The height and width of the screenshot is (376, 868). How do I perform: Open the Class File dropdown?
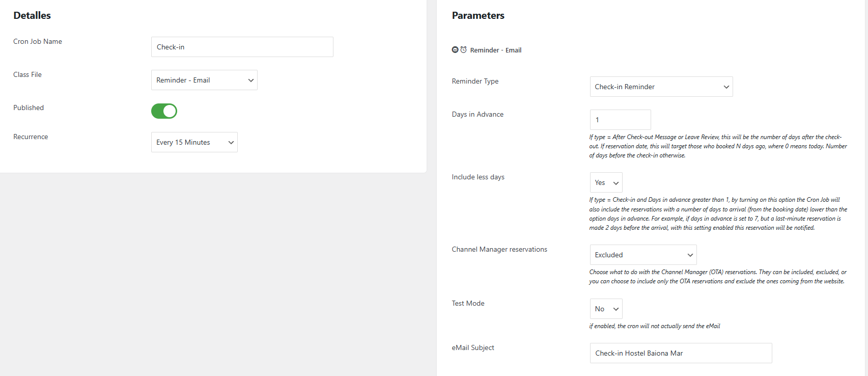click(x=204, y=80)
